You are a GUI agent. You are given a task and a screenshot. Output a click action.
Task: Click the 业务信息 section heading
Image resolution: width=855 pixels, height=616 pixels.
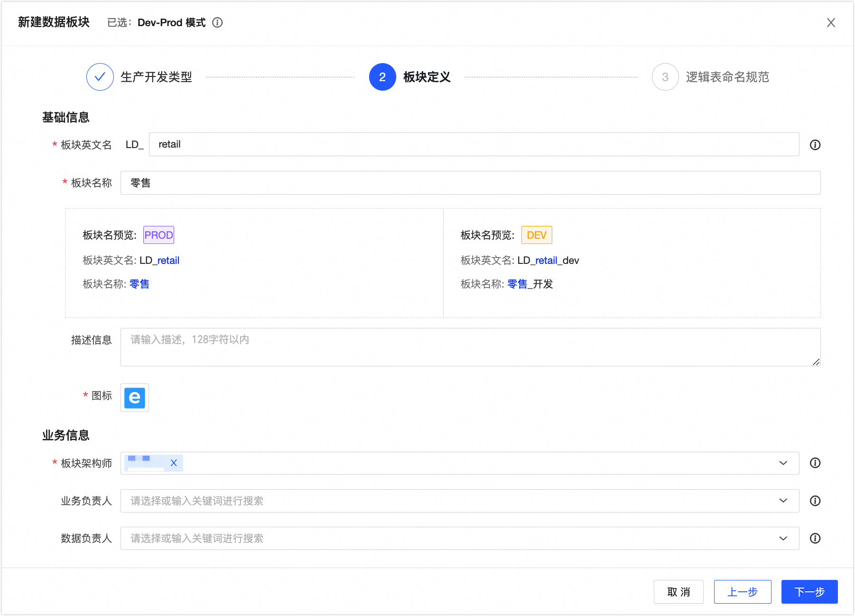point(66,435)
